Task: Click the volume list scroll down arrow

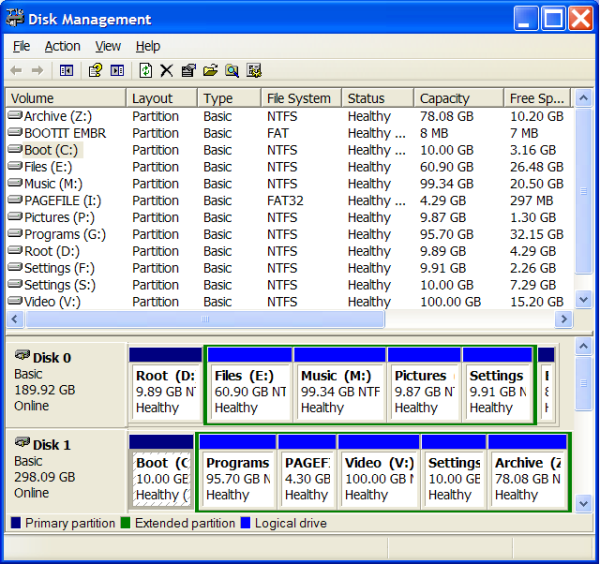Action: click(584, 300)
